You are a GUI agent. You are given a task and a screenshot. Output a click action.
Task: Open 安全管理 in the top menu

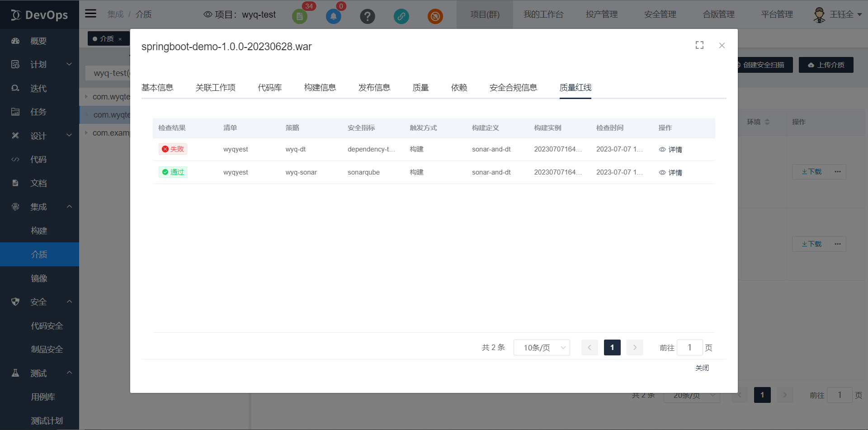point(660,14)
